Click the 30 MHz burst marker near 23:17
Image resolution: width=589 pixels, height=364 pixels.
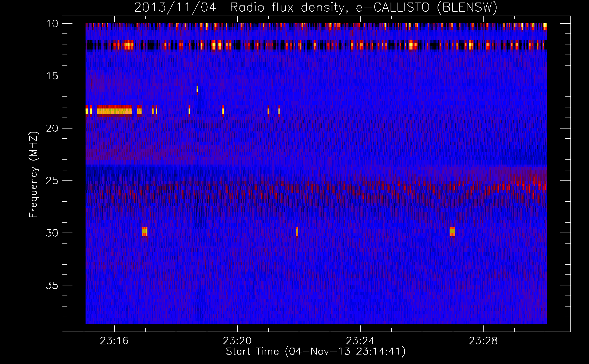[x=145, y=232]
